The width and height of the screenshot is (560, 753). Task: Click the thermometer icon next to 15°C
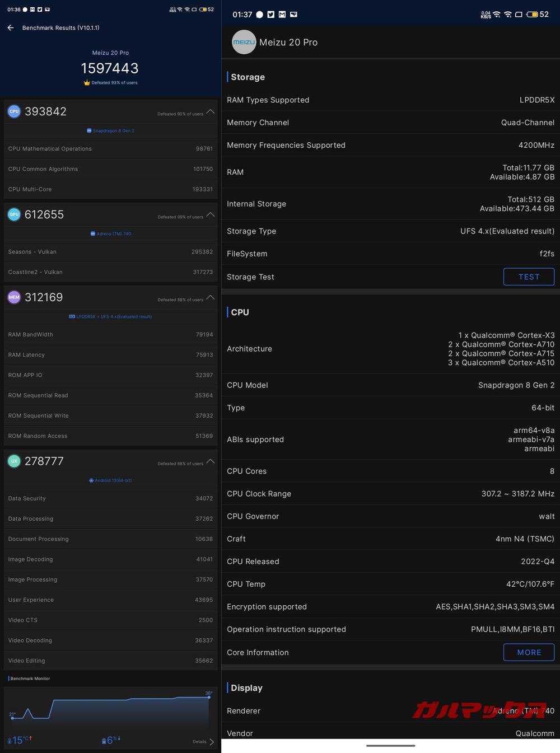coord(9,740)
